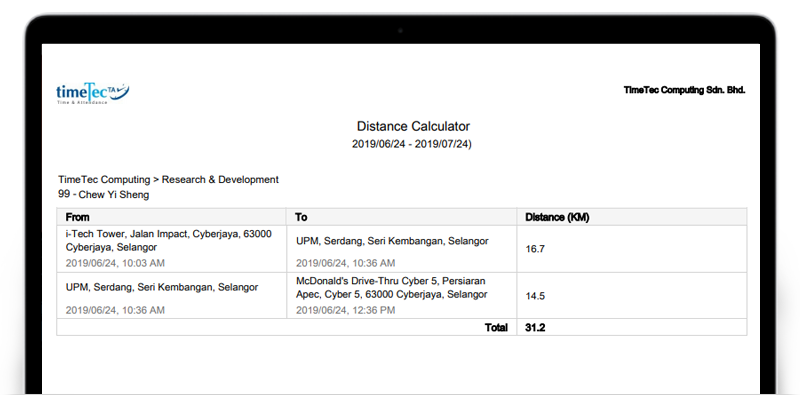Image resolution: width=800 pixels, height=395 pixels.
Task: Click McDonald's Drive-Thru Cyber 5 destination
Action: [391, 288]
